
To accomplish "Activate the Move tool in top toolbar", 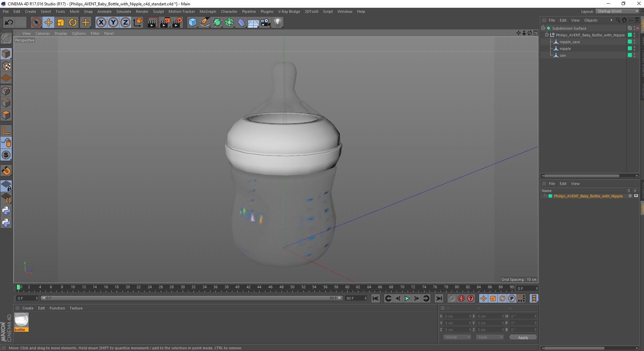I will pyautogui.click(x=48, y=23).
